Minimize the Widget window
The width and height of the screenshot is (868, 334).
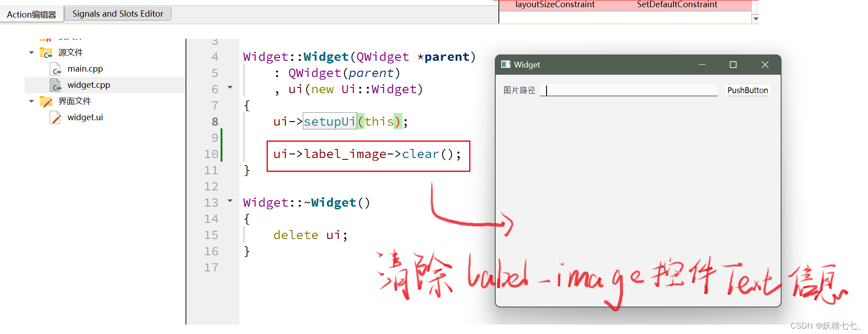click(702, 65)
